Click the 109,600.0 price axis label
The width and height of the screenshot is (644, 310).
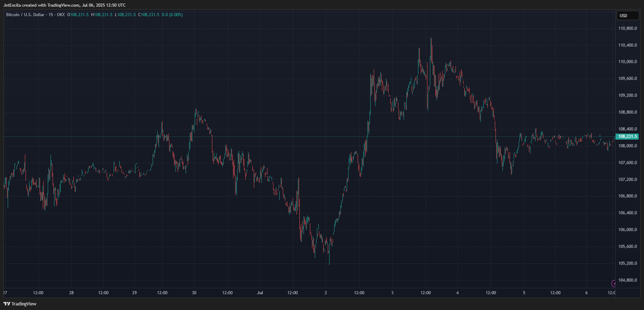click(x=628, y=79)
